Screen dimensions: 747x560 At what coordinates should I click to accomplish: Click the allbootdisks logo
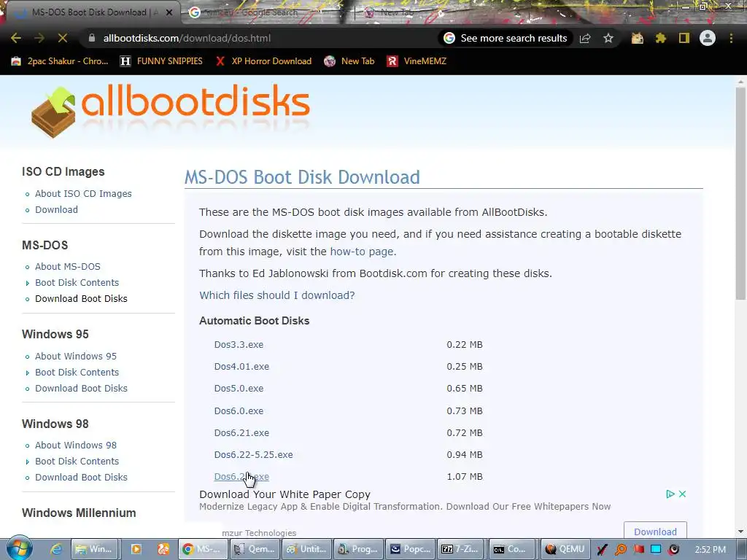coord(171,111)
